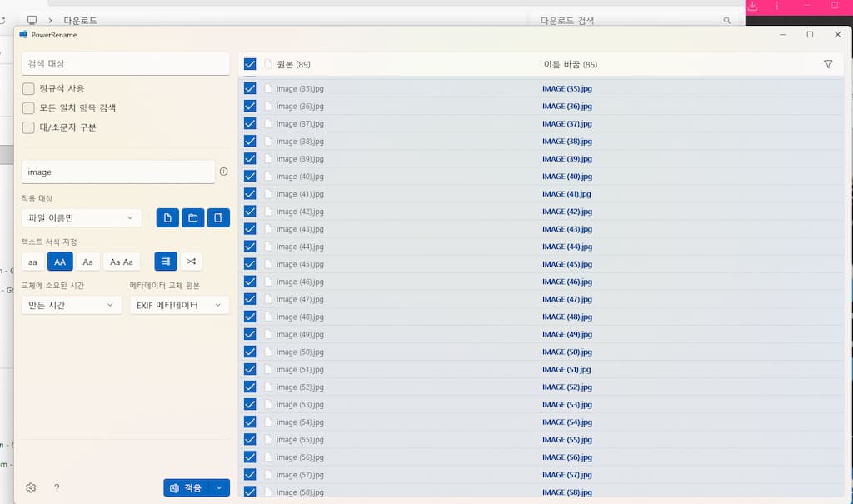This screenshot has height=504, width=853.
Task: Uncheck the box for image (54).jpg
Action: click(250, 422)
